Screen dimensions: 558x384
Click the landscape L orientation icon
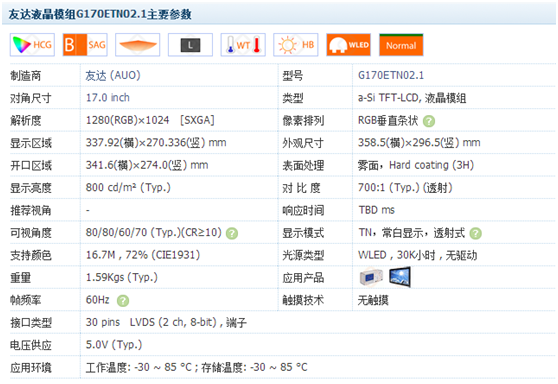(x=190, y=45)
